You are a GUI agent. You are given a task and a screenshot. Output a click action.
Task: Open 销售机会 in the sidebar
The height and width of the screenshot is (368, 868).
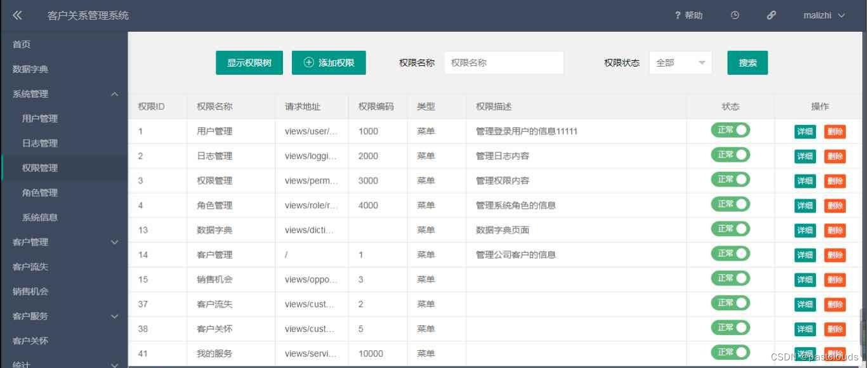pos(63,292)
